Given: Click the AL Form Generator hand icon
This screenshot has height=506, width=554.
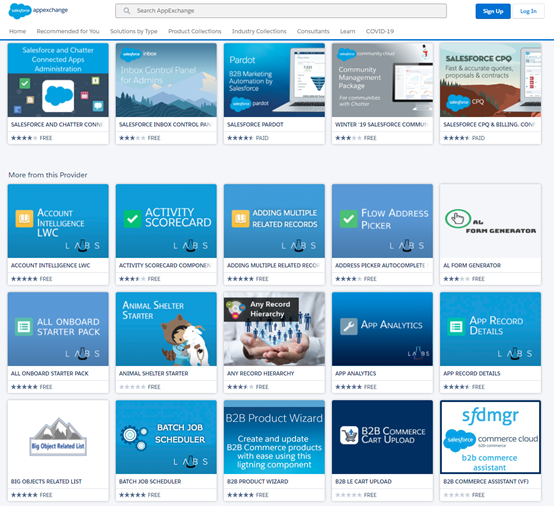Looking at the screenshot, I should [x=458, y=219].
